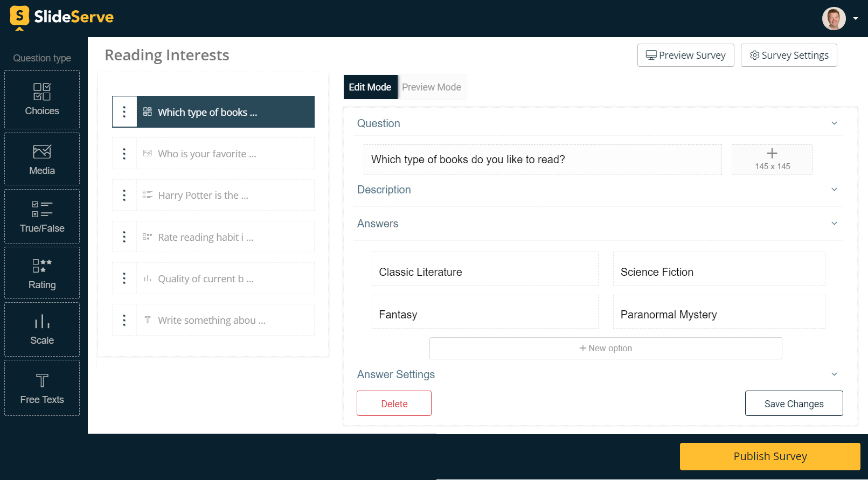The image size is (868, 480).
Task: Collapse the Question section
Action: [834, 123]
